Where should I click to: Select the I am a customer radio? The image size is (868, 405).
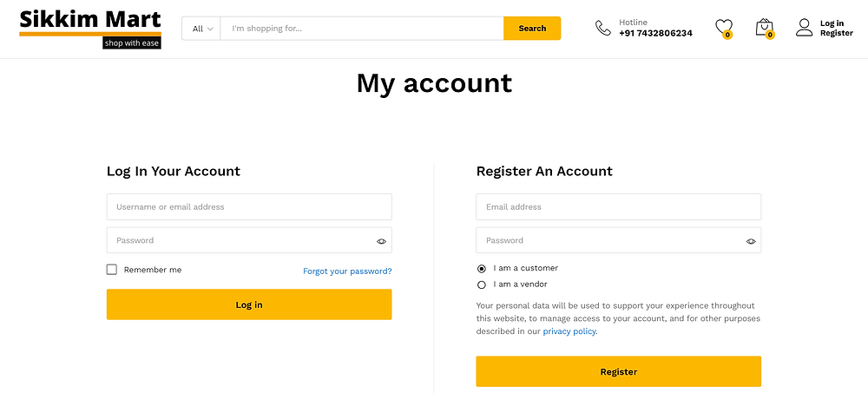point(481,268)
